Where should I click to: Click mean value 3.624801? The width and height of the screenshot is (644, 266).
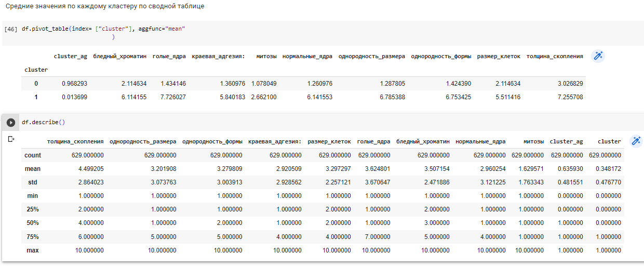click(377, 169)
